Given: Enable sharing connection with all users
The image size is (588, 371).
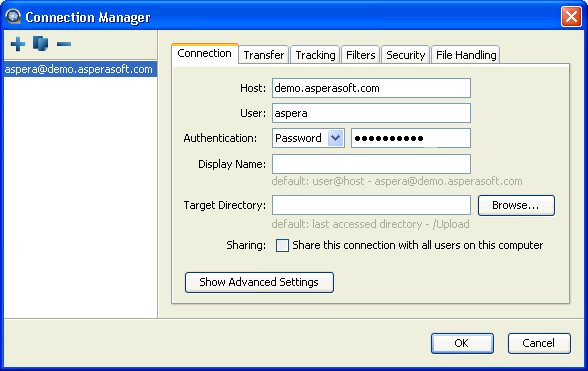Looking at the screenshot, I should tap(282, 245).
